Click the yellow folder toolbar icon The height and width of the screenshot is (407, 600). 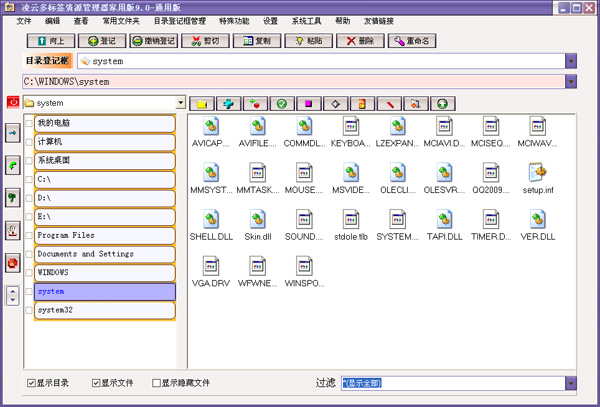pos(202,104)
